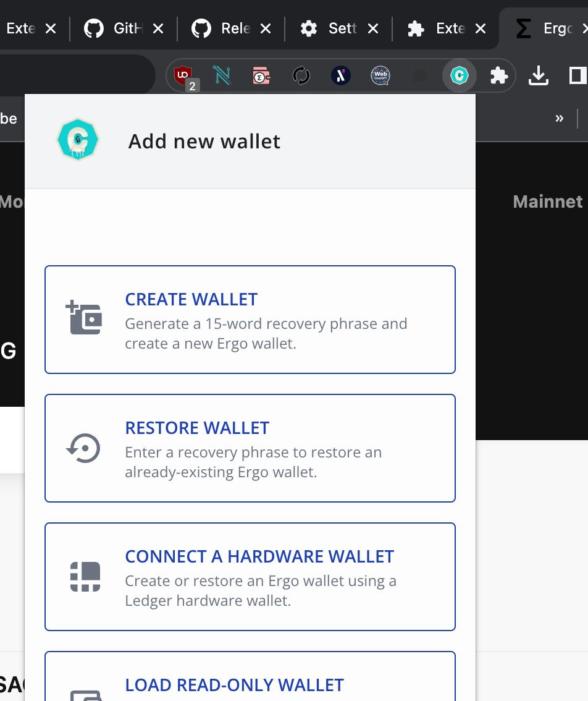Open the WebChatGPT extension

pyautogui.click(x=380, y=75)
